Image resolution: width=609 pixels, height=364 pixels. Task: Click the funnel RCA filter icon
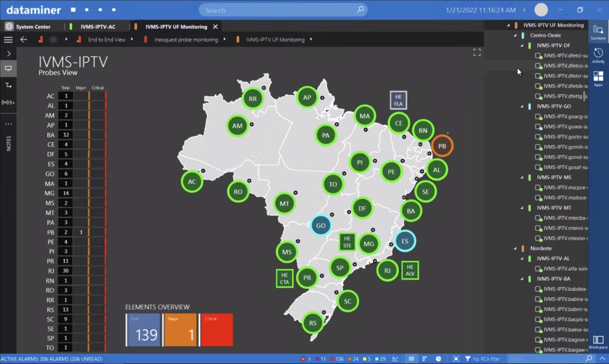click(x=468, y=359)
